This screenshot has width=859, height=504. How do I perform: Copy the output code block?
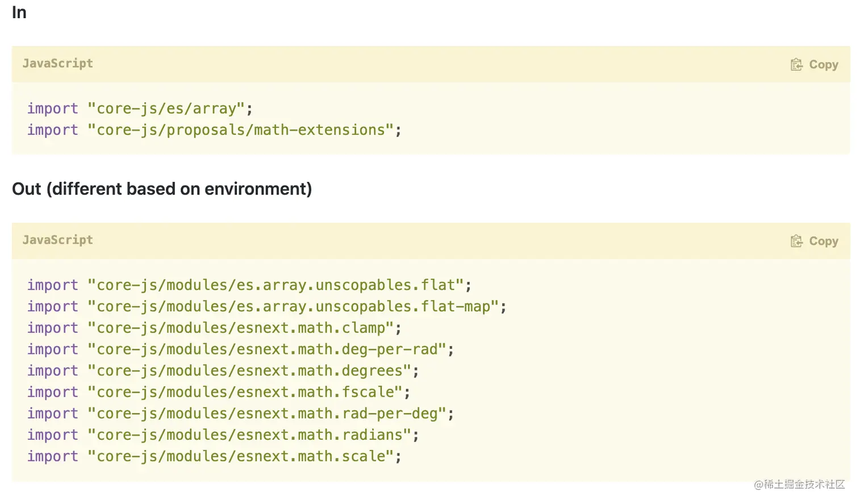point(814,241)
